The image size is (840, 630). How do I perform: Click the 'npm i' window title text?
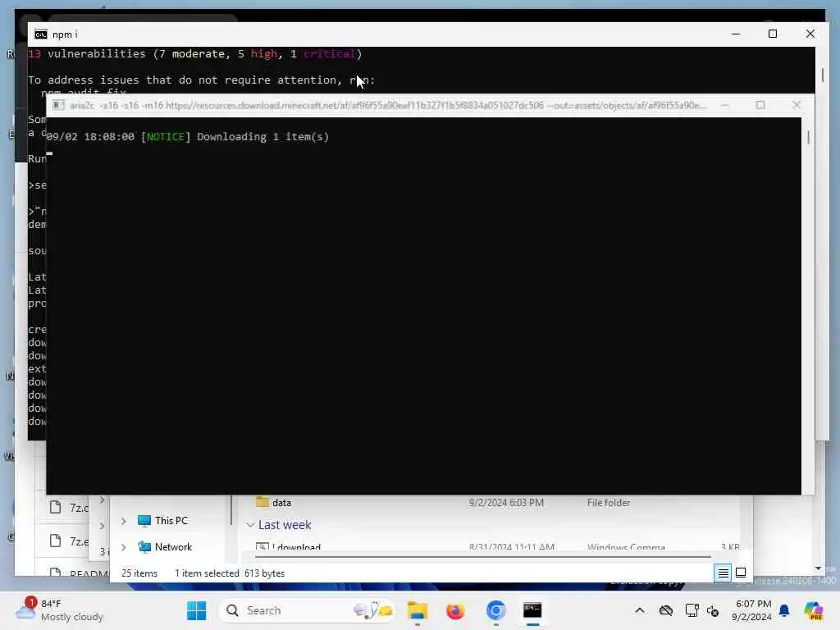[x=65, y=34]
